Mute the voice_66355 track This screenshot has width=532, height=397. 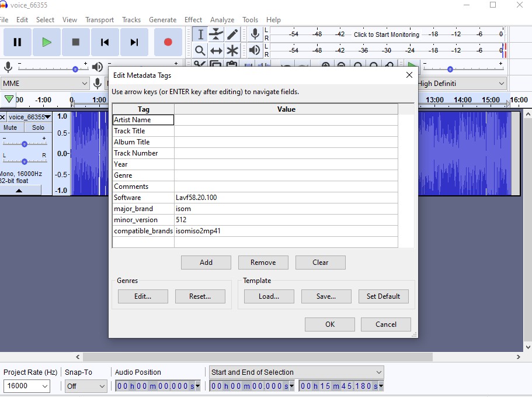coord(11,127)
